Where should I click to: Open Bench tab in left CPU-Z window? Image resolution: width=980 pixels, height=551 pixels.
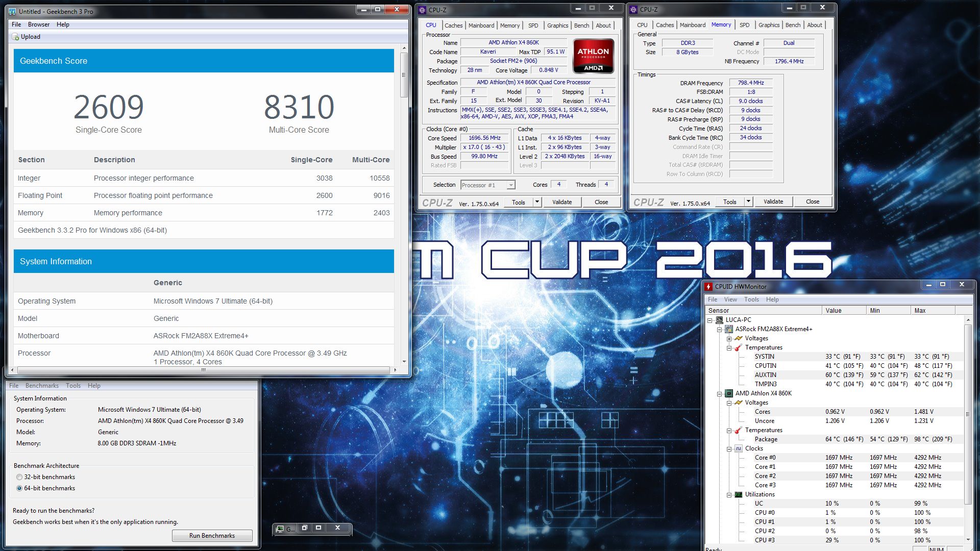tap(581, 26)
